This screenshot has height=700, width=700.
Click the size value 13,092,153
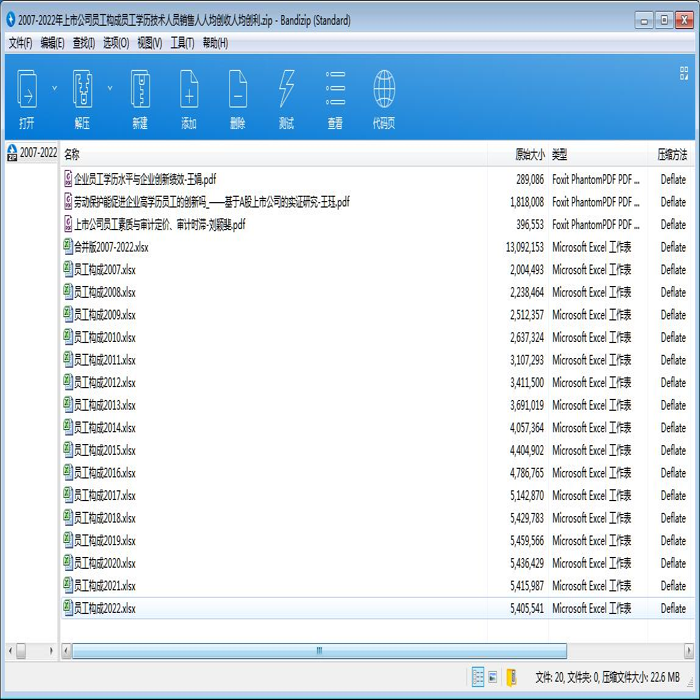(525, 247)
